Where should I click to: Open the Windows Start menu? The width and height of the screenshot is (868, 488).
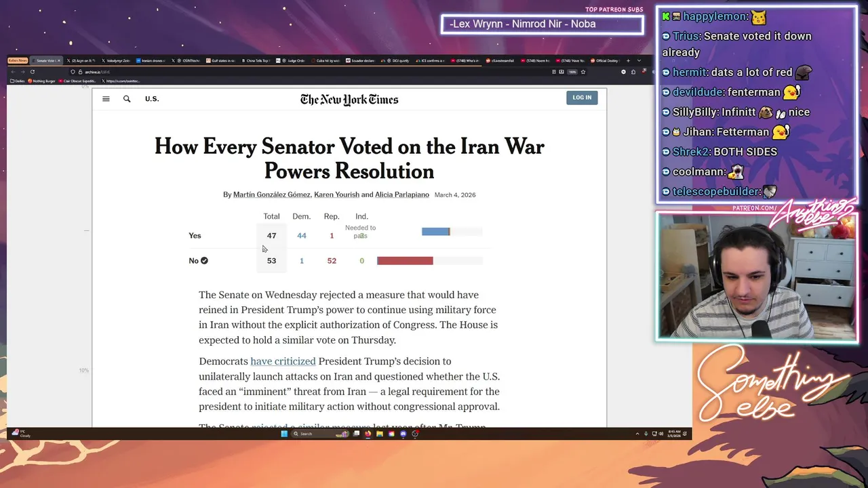click(x=284, y=434)
